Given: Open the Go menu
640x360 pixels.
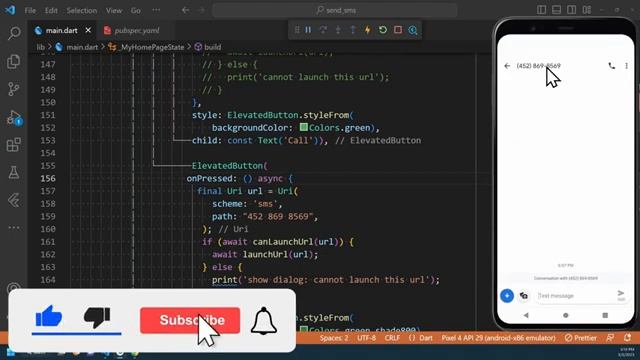Looking at the screenshot, I should pyautogui.click(x=136, y=11).
